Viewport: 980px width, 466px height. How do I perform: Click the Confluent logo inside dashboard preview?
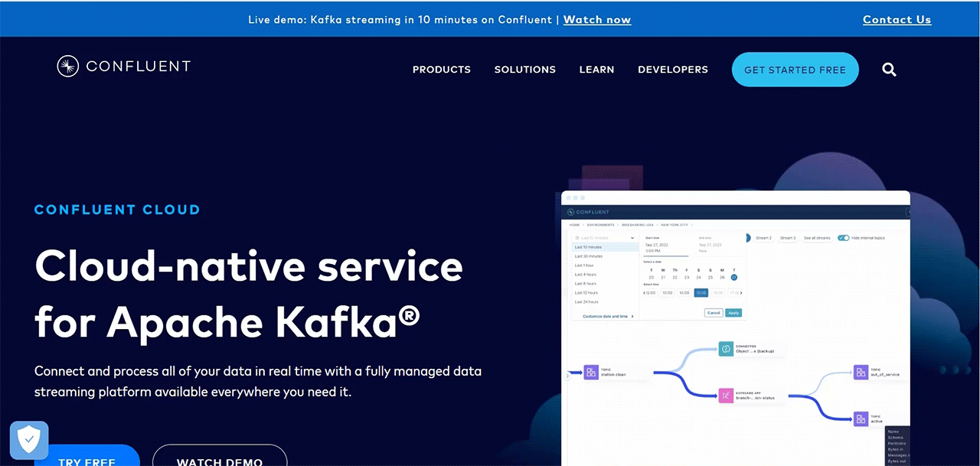588,212
